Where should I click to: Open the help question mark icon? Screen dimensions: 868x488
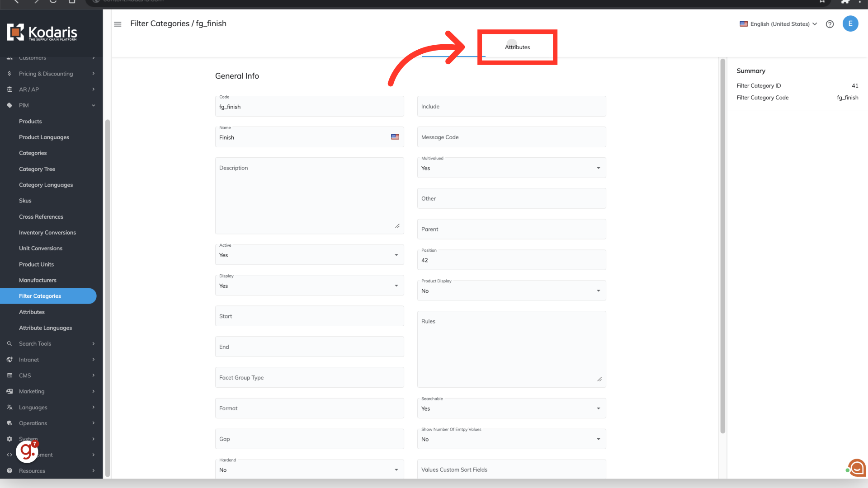pyautogui.click(x=830, y=24)
